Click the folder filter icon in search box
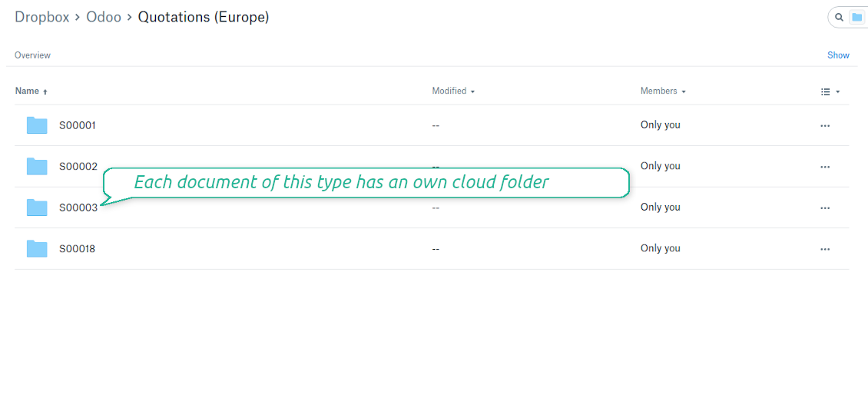868x395 pixels. [x=856, y=17]
